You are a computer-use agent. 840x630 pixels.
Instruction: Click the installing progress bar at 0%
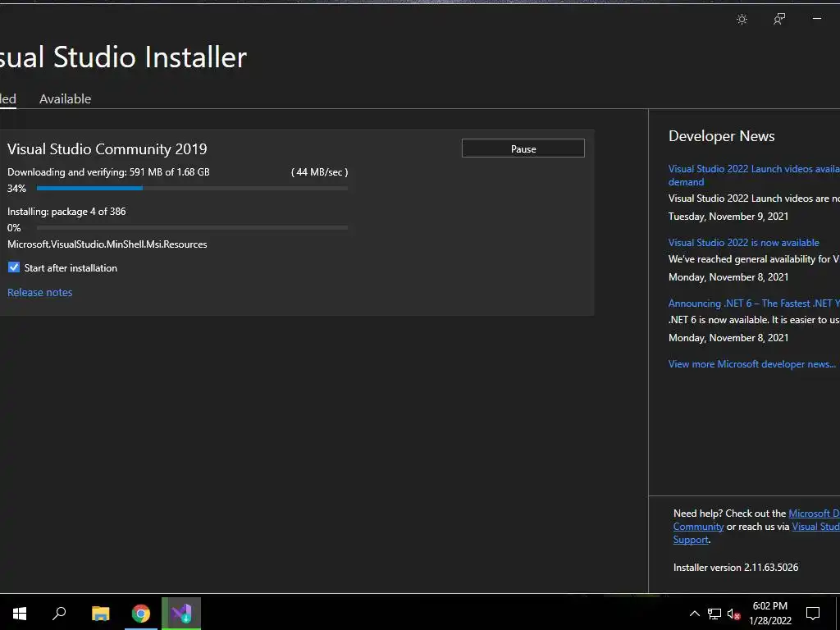click(x=192, y=228)
